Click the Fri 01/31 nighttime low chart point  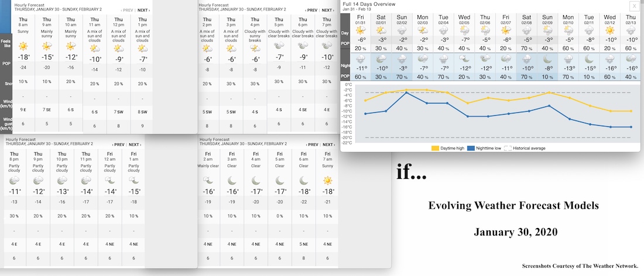point(365,113)
